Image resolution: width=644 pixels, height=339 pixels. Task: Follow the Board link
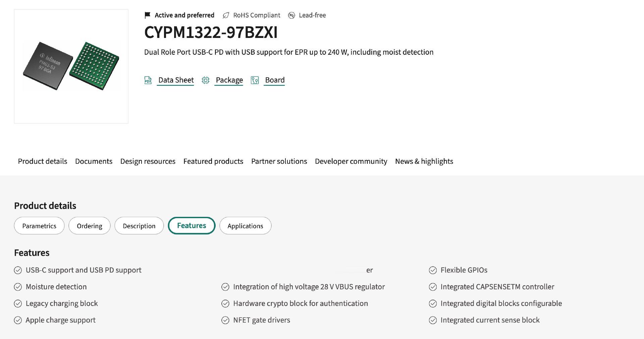click(x=275, y=80)
